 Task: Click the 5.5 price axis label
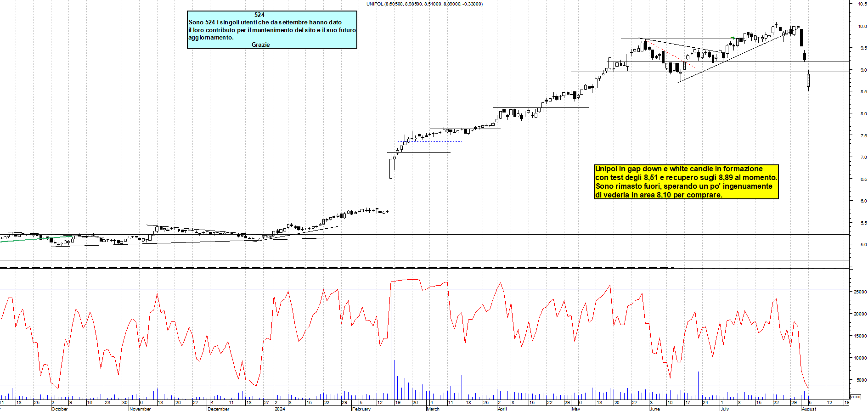pyautogui.click(x=863, y=223)
